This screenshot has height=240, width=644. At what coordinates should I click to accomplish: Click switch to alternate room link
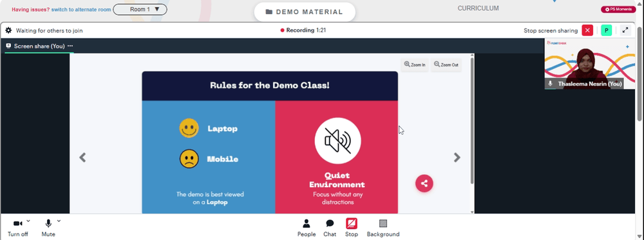(x=81, y=10)
